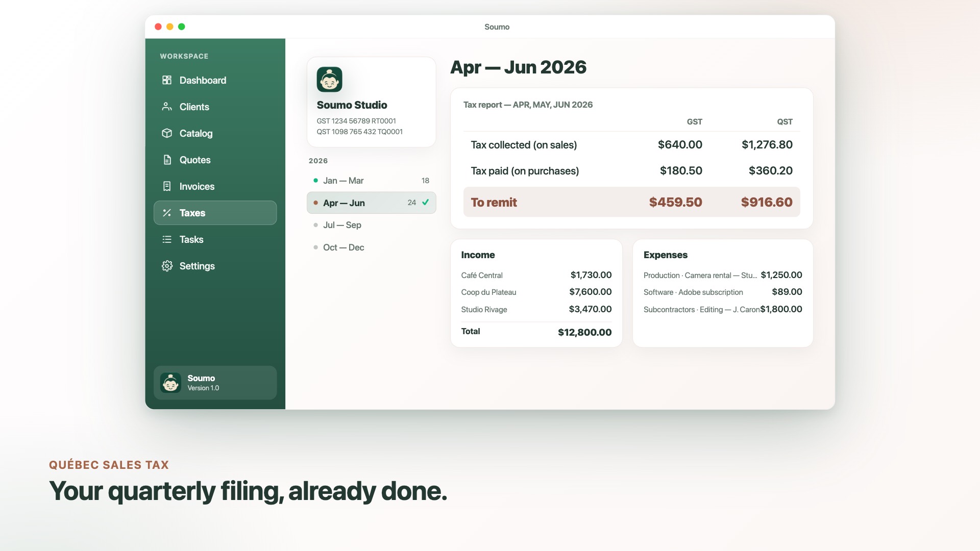This screenshot has width=980, height=551.
Task: Click the QST column header
Action: point(785,122)
